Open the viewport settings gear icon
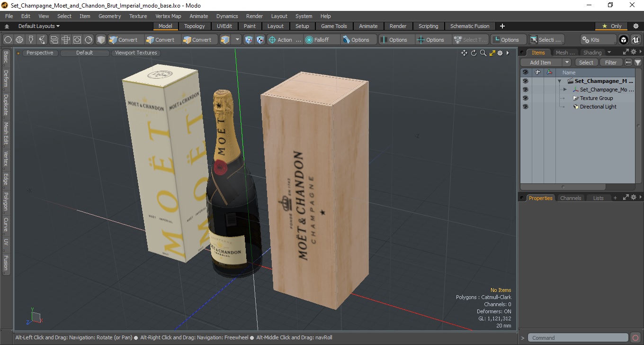Viewport: 644px width, 345px height. coord(500,53)
